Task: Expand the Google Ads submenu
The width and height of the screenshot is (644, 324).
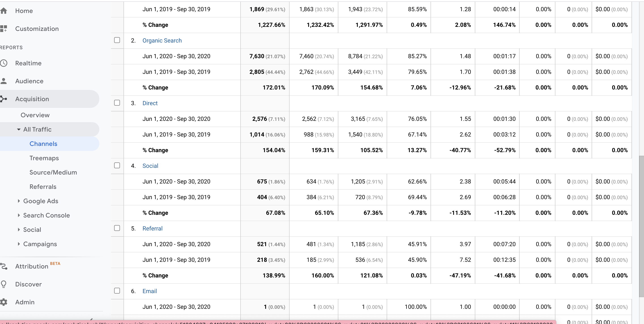Action: click(19, 201)
